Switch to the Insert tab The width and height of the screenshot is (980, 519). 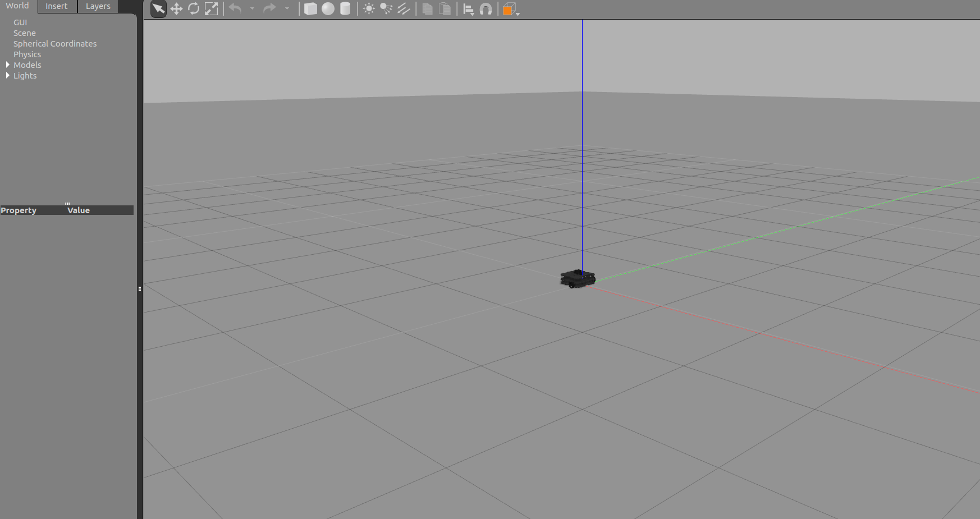[x=56, y=6]
